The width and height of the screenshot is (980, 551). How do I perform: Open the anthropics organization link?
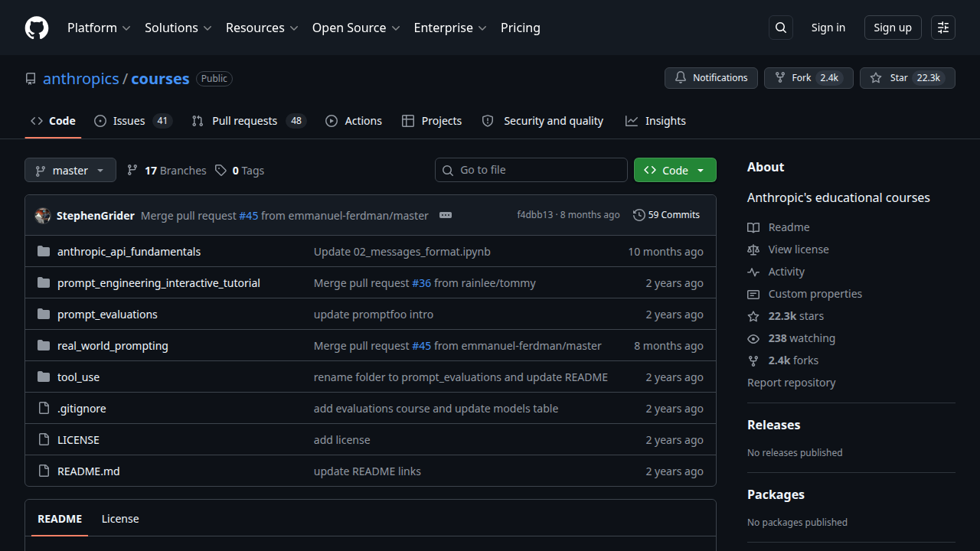coord(81,79)
